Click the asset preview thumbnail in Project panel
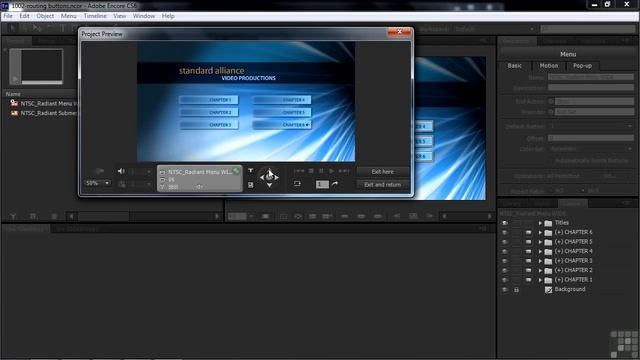This screenshot has height=360, width=640. (36, 67)
